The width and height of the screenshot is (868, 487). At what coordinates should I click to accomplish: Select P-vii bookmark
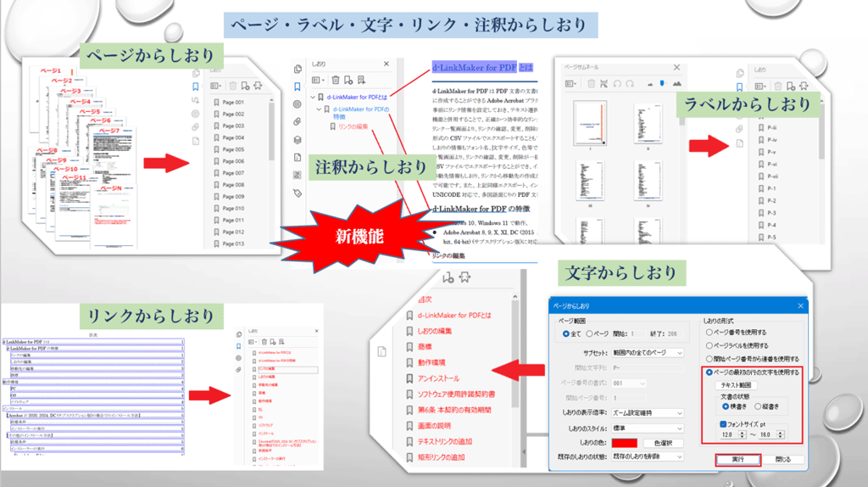[773, 176]
